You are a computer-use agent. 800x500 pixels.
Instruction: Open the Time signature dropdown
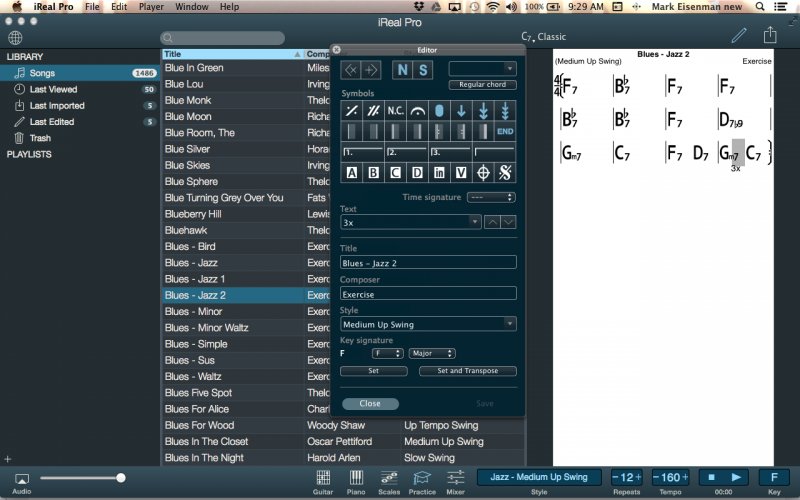pyautogui.click(x=491, y=197)
